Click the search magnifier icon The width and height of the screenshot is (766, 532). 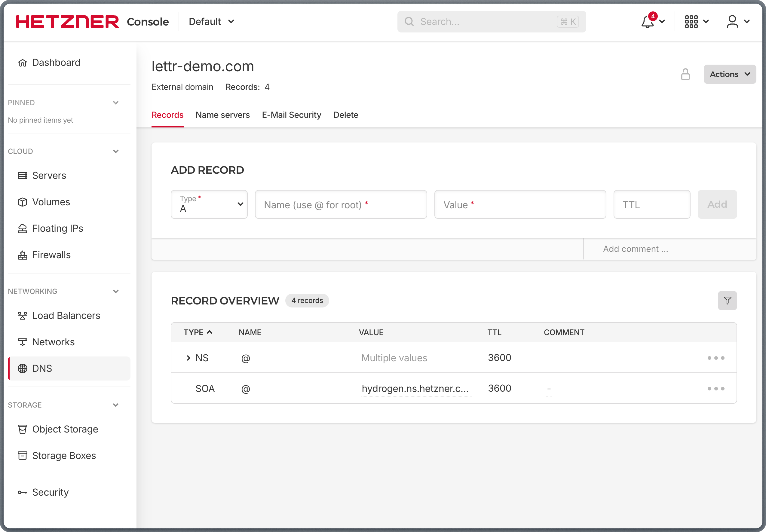coord(409,21)
